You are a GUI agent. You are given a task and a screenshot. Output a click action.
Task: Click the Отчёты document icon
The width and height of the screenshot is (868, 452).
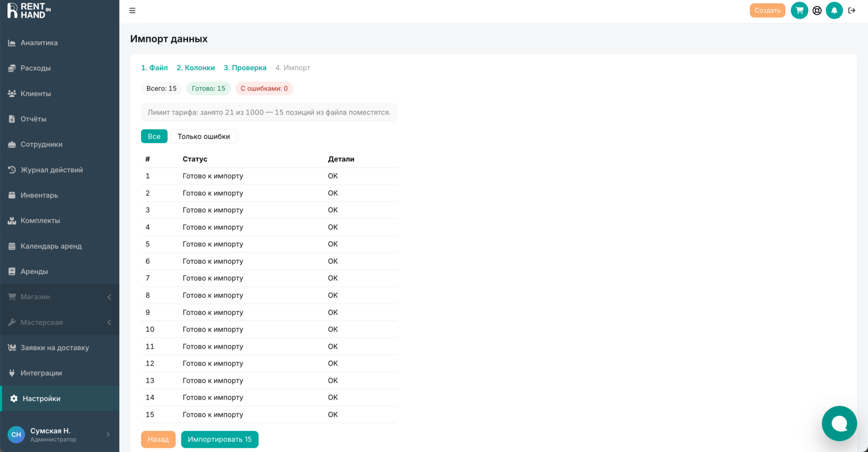12,119
